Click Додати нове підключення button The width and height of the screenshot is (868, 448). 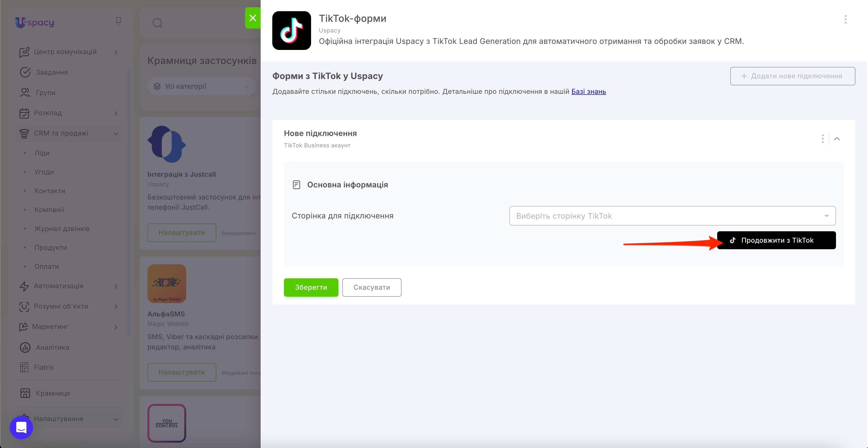793,76
